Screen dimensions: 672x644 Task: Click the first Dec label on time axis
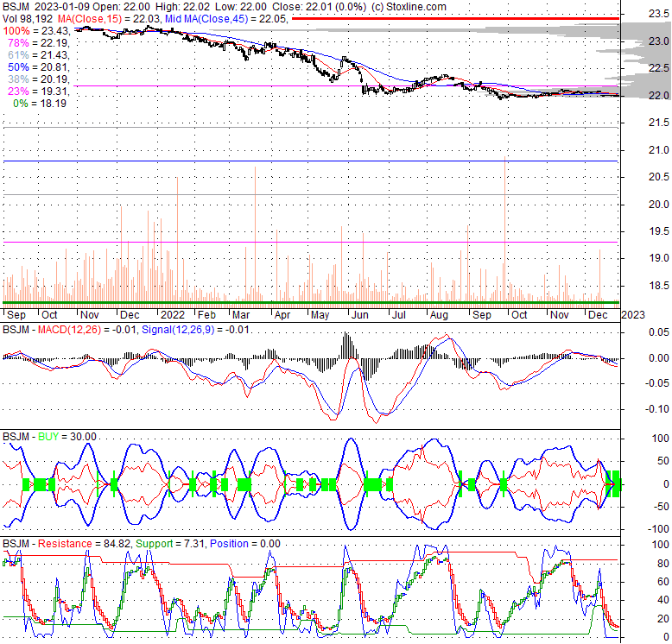coord(130,315)
